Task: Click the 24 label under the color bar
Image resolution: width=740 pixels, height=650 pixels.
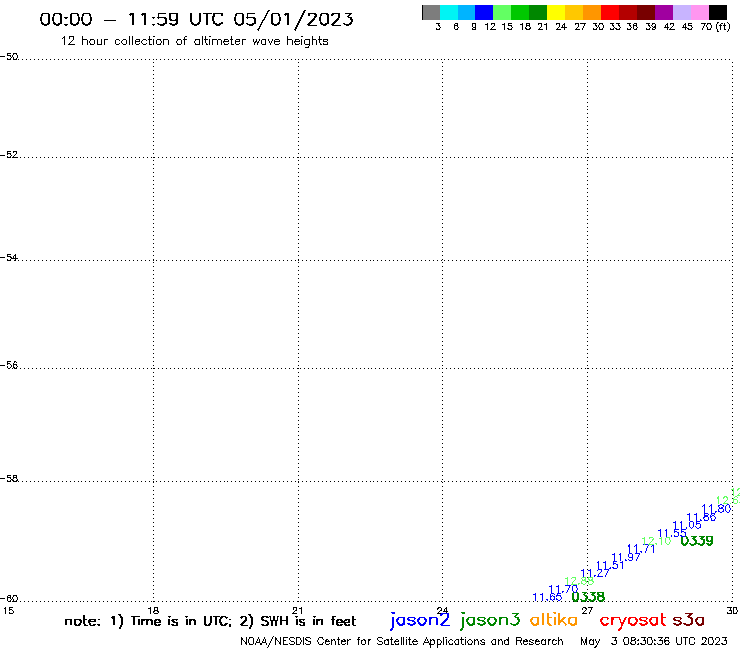Action: 561,26
